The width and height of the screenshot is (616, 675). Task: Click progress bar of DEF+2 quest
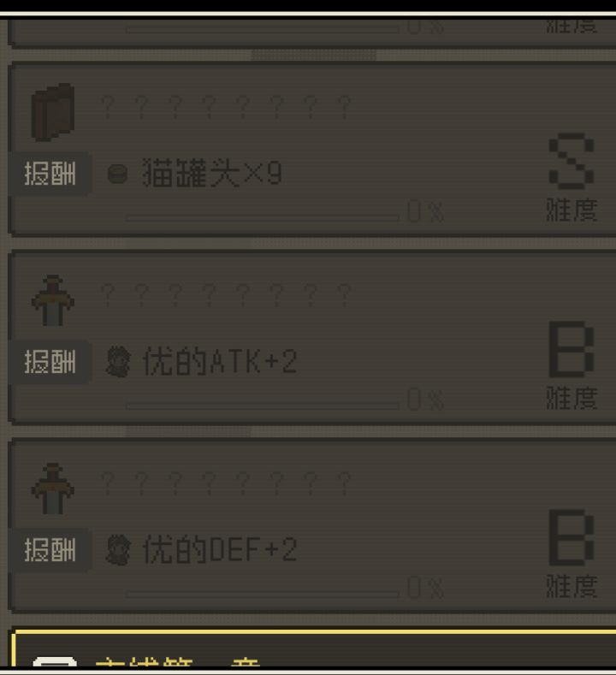tap(263, 594)
